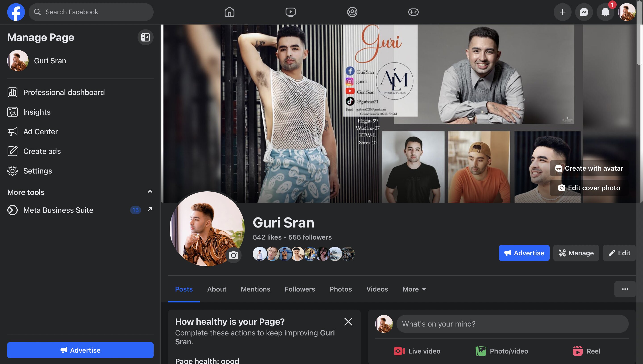The image size is (643, 364).
Task: Open the three-dot page options menu
Action: pyautogui.click(x=625, y=289)
